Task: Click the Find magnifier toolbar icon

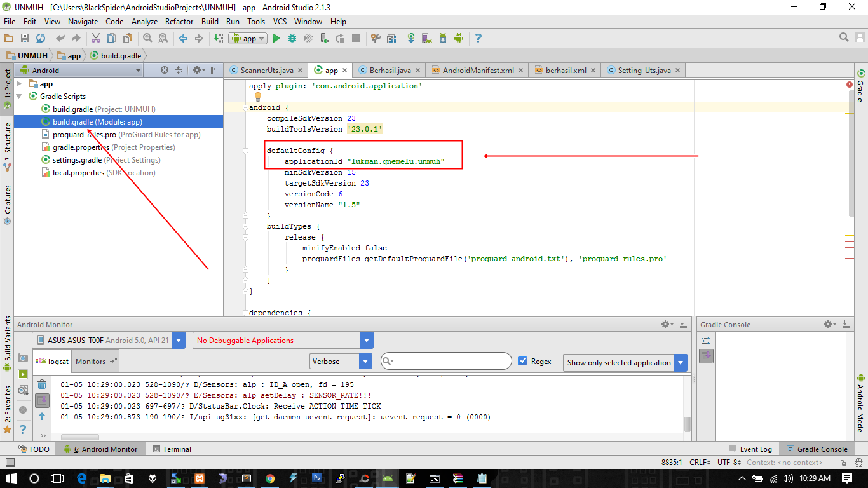Action: click(147, 38)
